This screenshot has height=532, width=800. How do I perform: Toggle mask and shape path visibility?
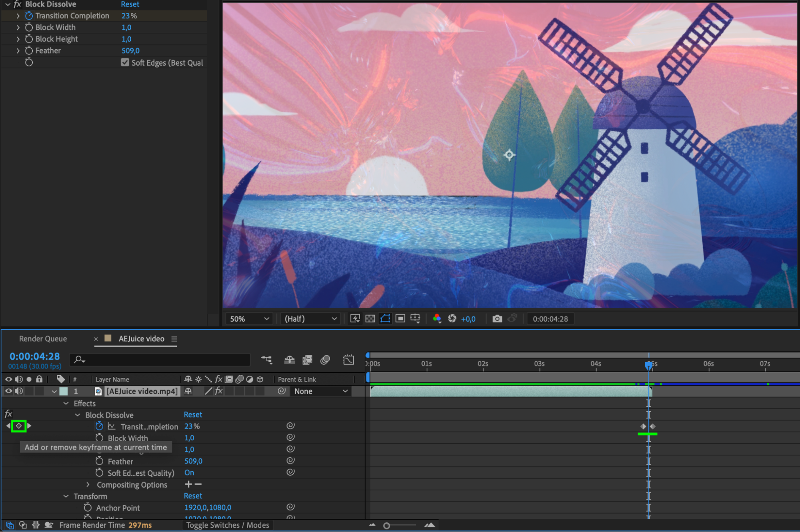[x=385, y=319]
